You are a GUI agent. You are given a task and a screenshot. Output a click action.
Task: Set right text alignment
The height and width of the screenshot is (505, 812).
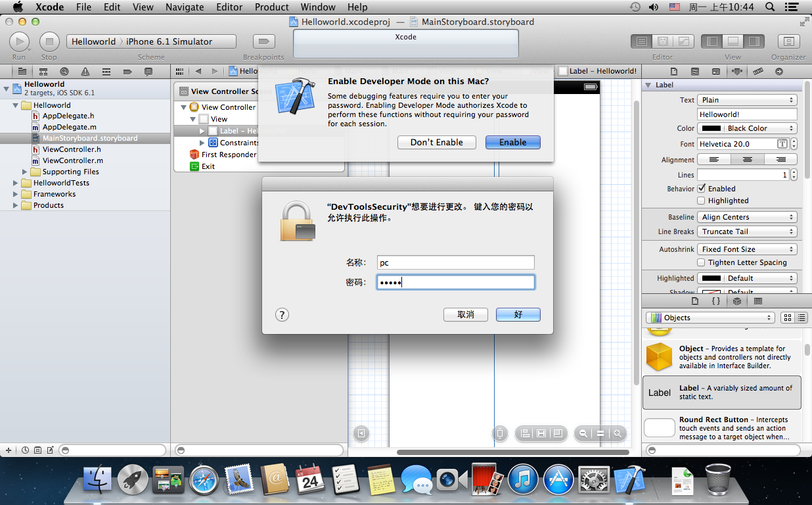click(780, 160)
